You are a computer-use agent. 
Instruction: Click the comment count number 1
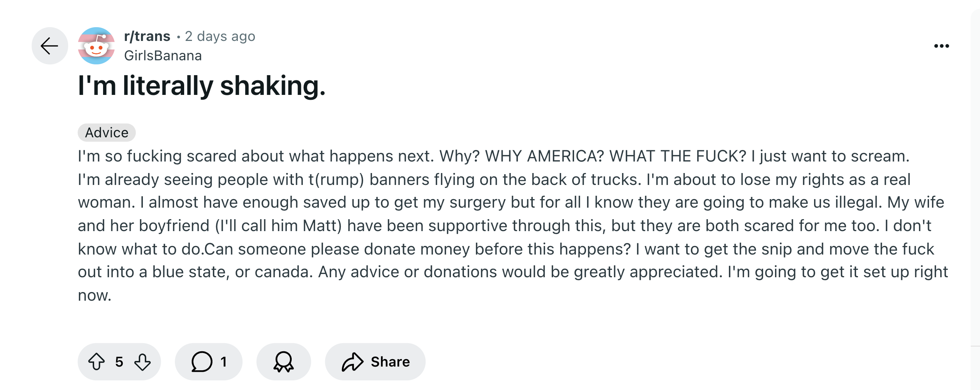pos(224,361)
